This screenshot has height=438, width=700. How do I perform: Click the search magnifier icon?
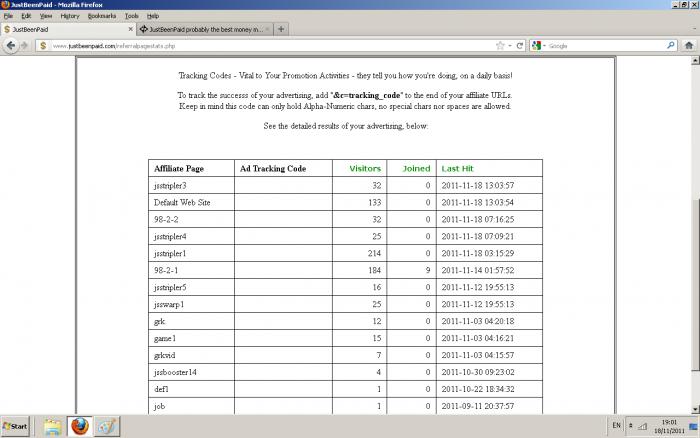671,46
